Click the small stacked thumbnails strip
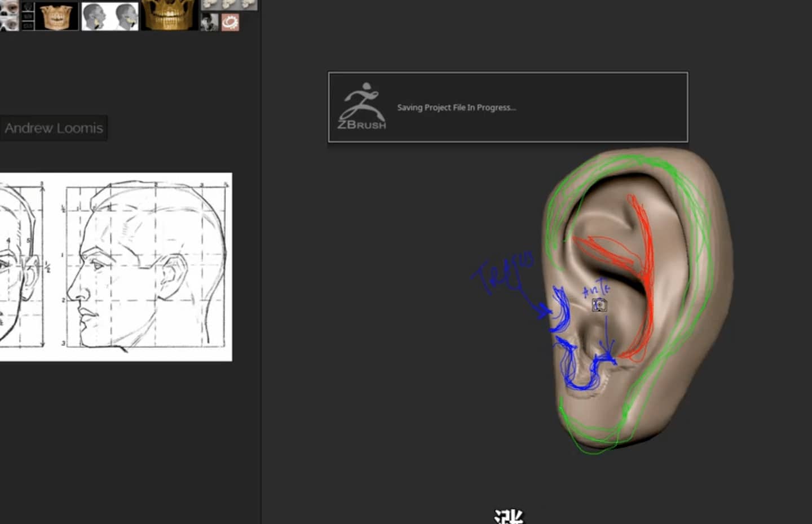 [x=28, y=16]
